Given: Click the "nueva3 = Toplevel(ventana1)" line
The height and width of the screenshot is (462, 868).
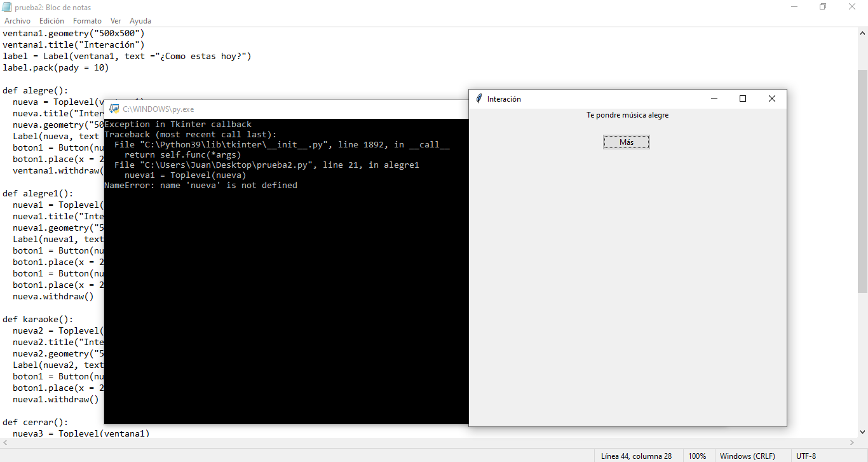Looking at the screenshot, I should pos(81,433).
